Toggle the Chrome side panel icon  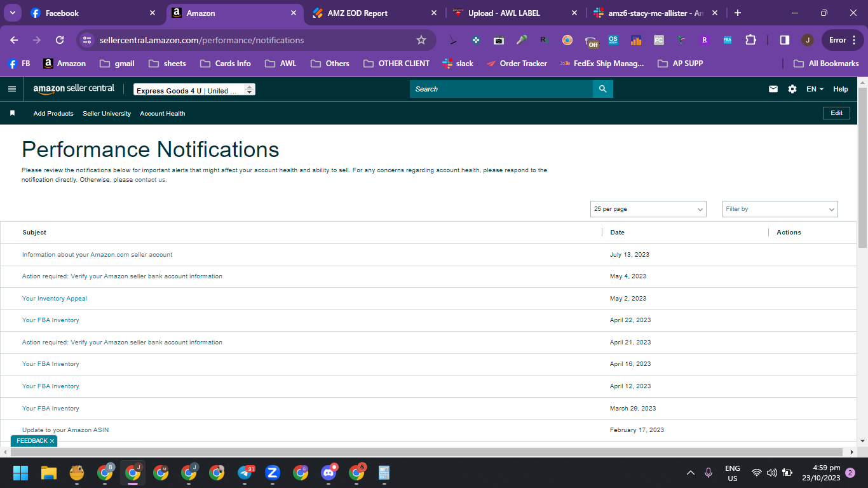coord(785,40)
